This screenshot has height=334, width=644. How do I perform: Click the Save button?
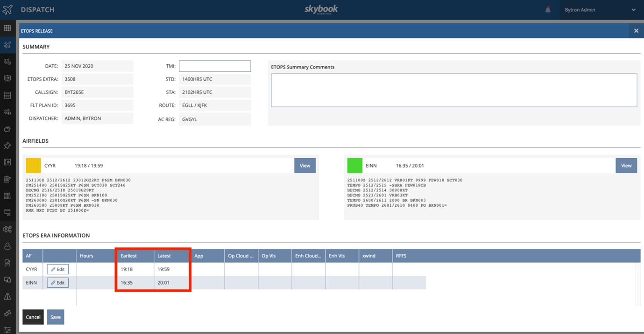(56, 317)
